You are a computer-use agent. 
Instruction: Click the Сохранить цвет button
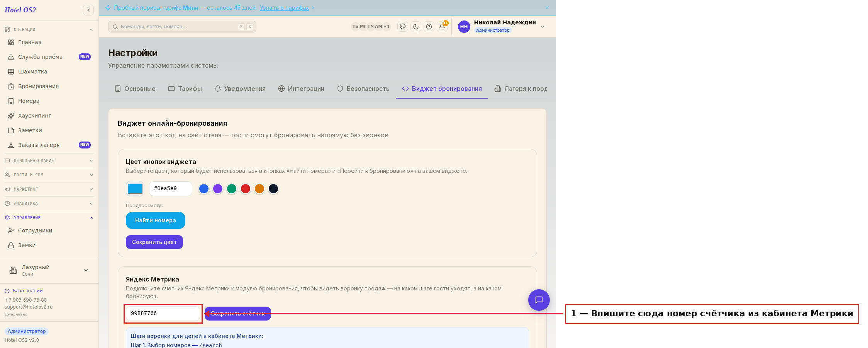154,242
